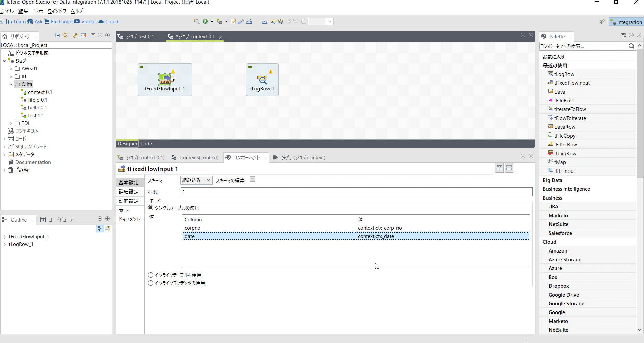Image resolution: width=644 pixels, height=343 pixels.
Task: Select the single table mode radio button
Action: click(x=151, y=208)
